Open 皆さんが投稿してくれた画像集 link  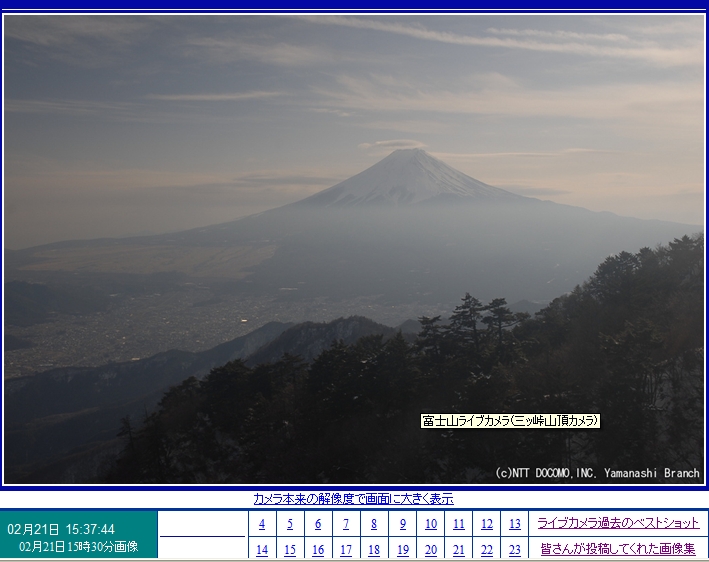click(617, 550)
